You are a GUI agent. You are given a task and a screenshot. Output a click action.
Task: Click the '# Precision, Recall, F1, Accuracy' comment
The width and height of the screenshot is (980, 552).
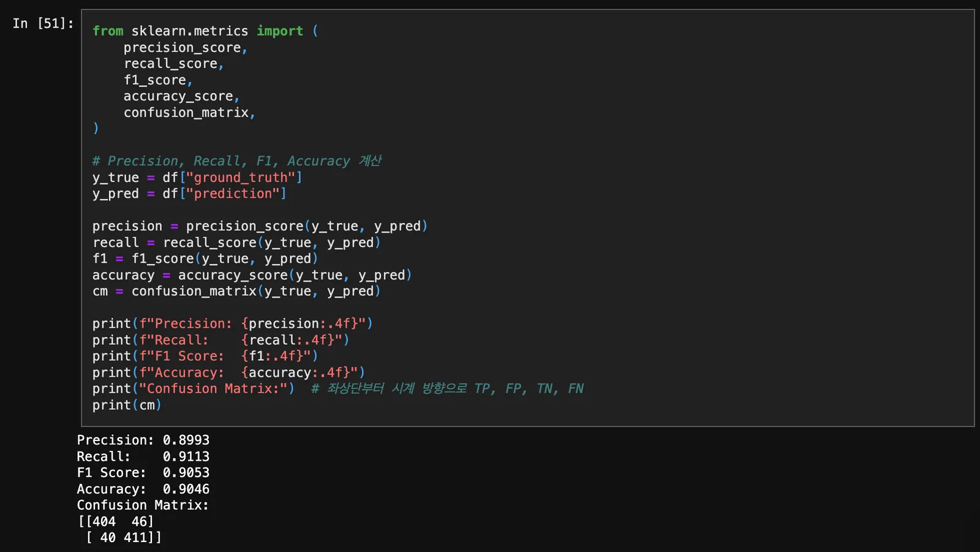[x=237, y=161]
